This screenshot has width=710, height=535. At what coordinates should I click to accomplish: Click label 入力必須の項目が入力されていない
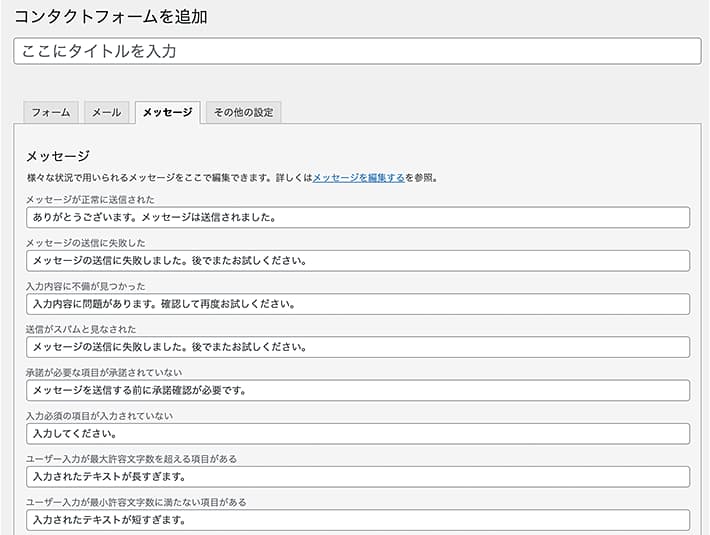[x=99, y=416]
